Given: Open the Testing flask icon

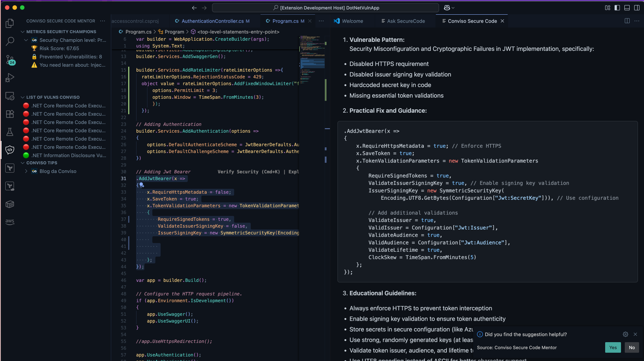Looking at the screenshot, I should point(10,132).
